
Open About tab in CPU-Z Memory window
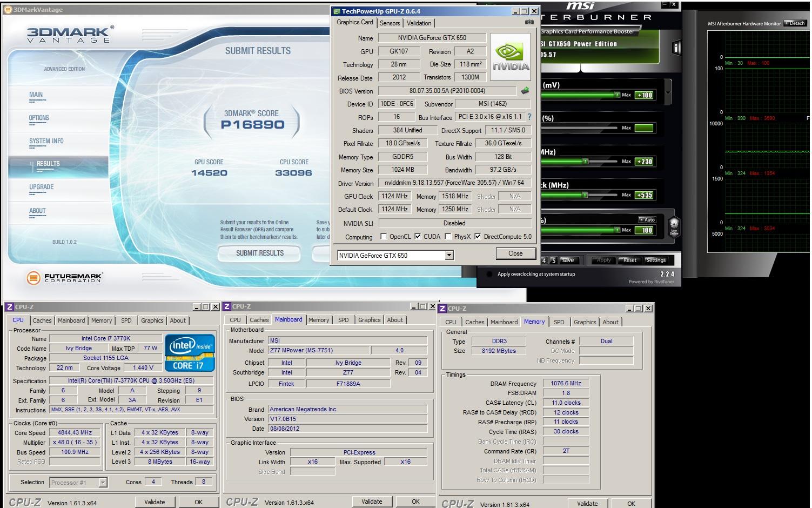pos(610,322)
